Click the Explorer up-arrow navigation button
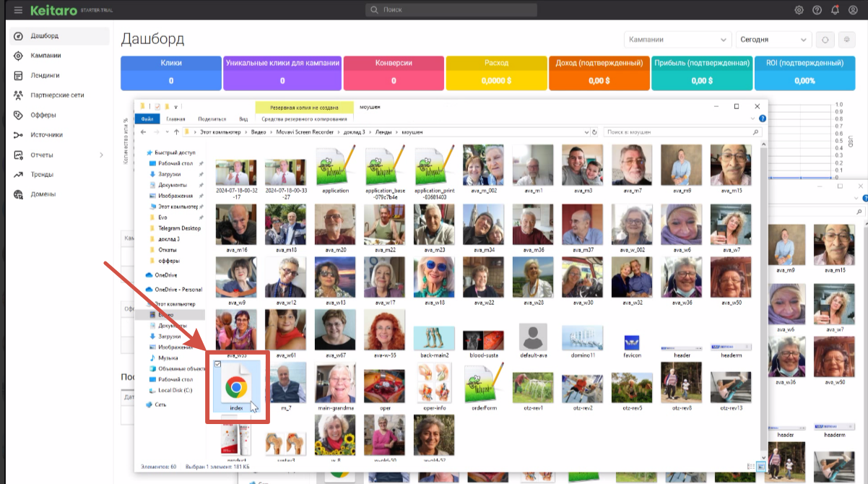Viewport: 868px width, 484px height. (x=176, y=132)
